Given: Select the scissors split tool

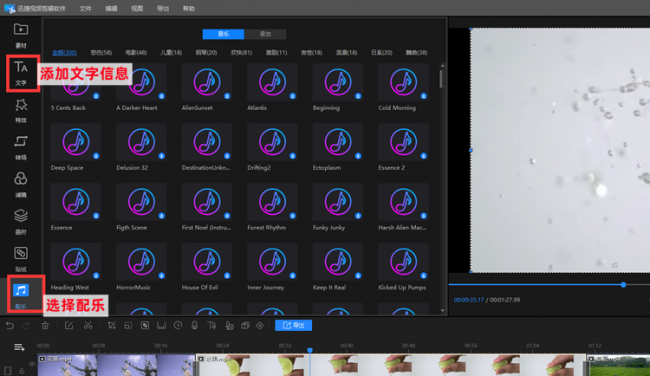Looking at the screenshot, I should pyautogui.click(x=88, y=326).
